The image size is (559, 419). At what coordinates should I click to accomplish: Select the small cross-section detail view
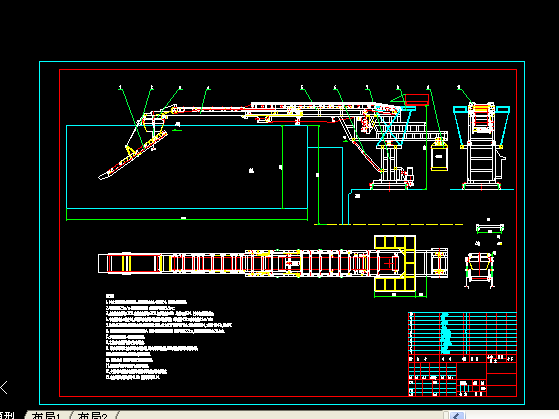pyautogui.click(x=480, y=270)
